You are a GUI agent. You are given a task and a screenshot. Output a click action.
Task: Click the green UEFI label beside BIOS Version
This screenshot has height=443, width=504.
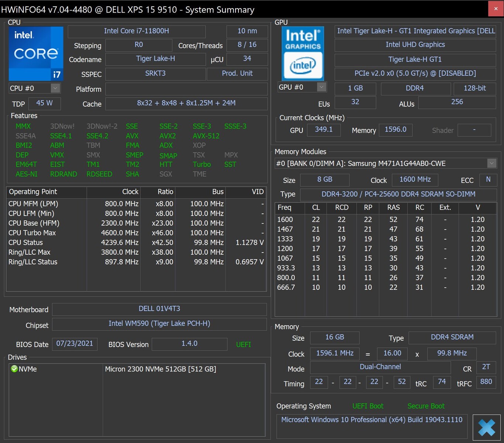tap(243, 344)
